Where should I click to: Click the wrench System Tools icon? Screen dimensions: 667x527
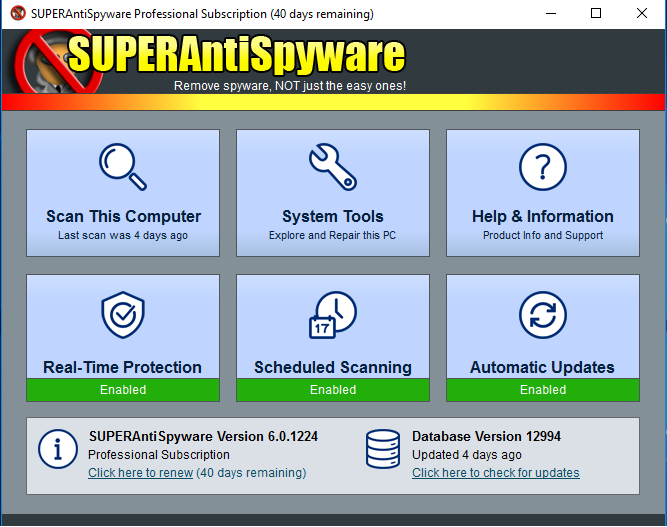(x=333, y=167)
